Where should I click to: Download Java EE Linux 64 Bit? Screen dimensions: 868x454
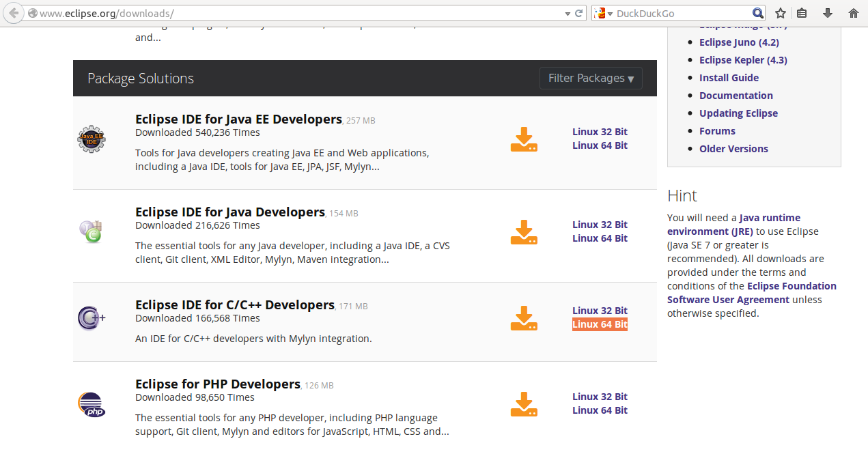(600, 145)
